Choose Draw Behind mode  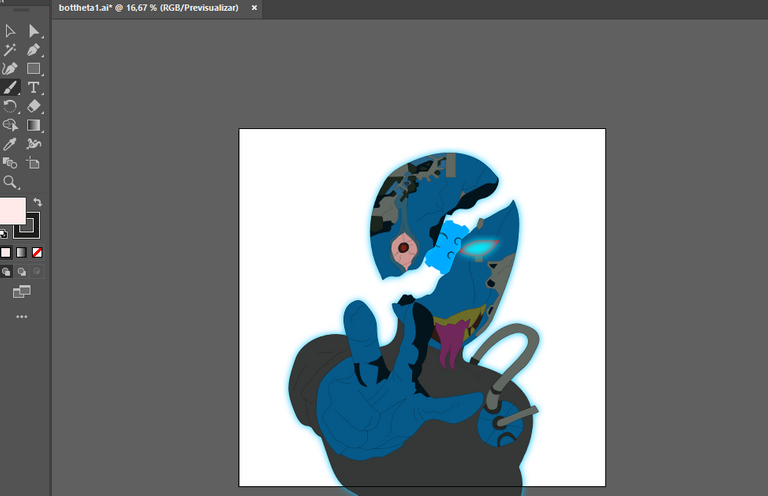pyautogui.click(x=22, y=272)
